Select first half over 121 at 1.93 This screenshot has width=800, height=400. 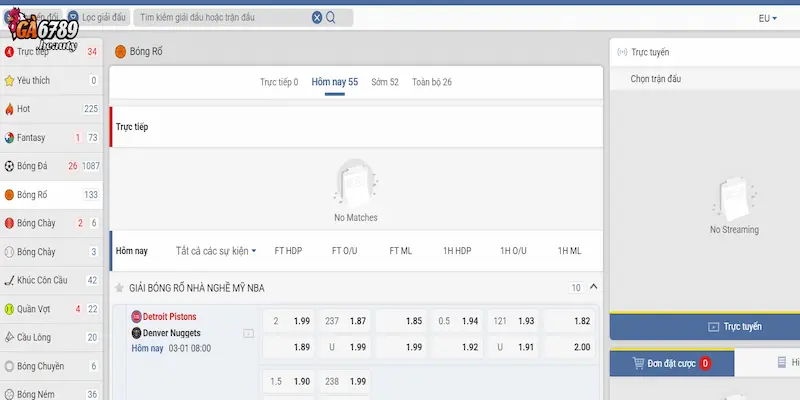[x=513, y=321]
